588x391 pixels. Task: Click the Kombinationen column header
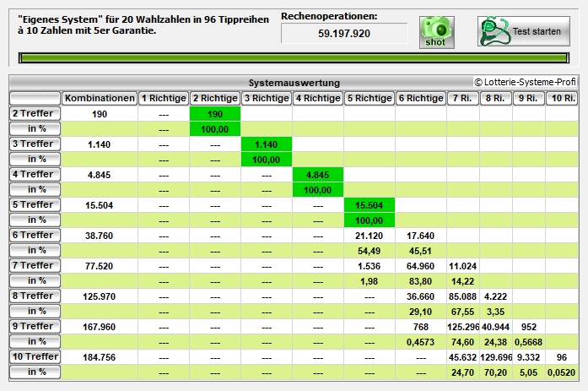[x=100, y=98]
